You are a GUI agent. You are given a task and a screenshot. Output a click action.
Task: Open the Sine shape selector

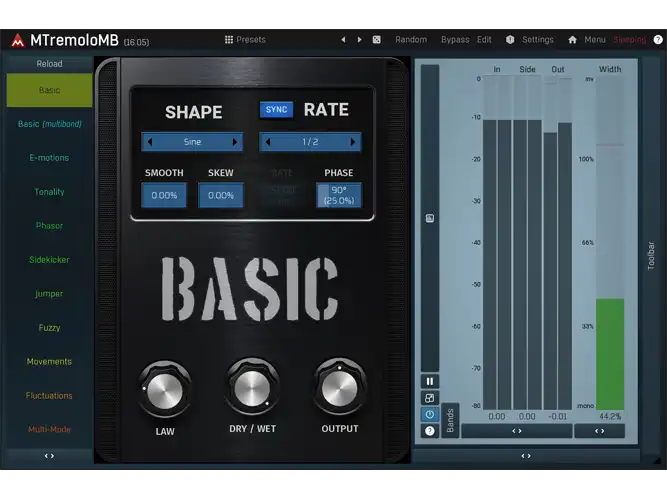192,142
